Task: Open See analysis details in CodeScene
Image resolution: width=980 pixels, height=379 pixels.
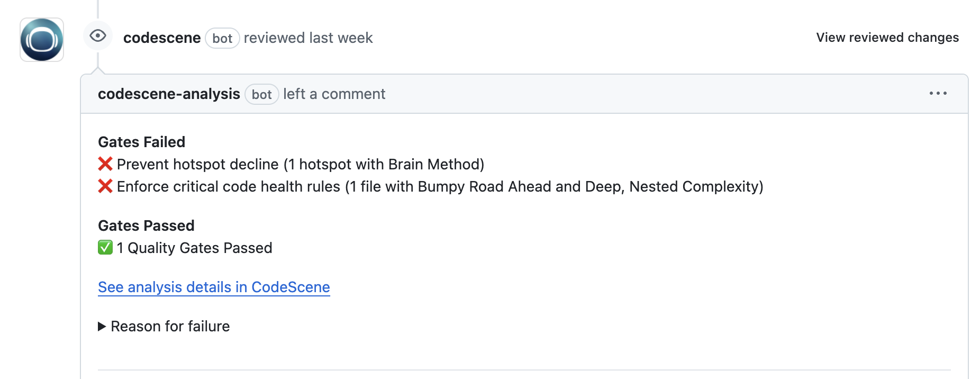Action: (213, 287)
